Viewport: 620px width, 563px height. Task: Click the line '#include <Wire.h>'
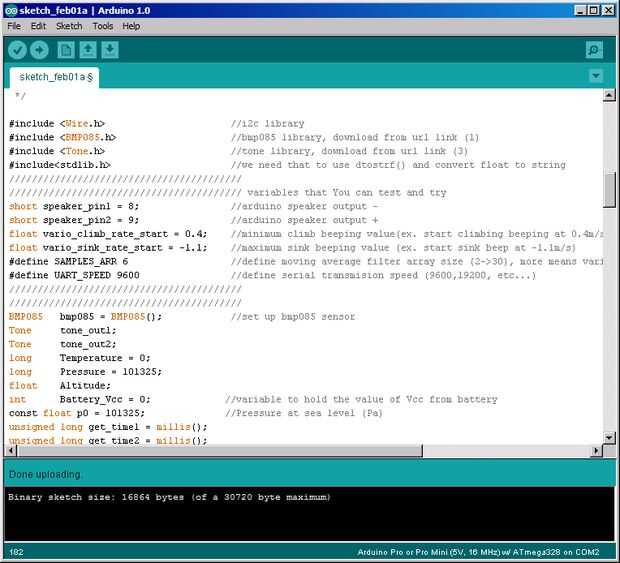tap(57, 124)
